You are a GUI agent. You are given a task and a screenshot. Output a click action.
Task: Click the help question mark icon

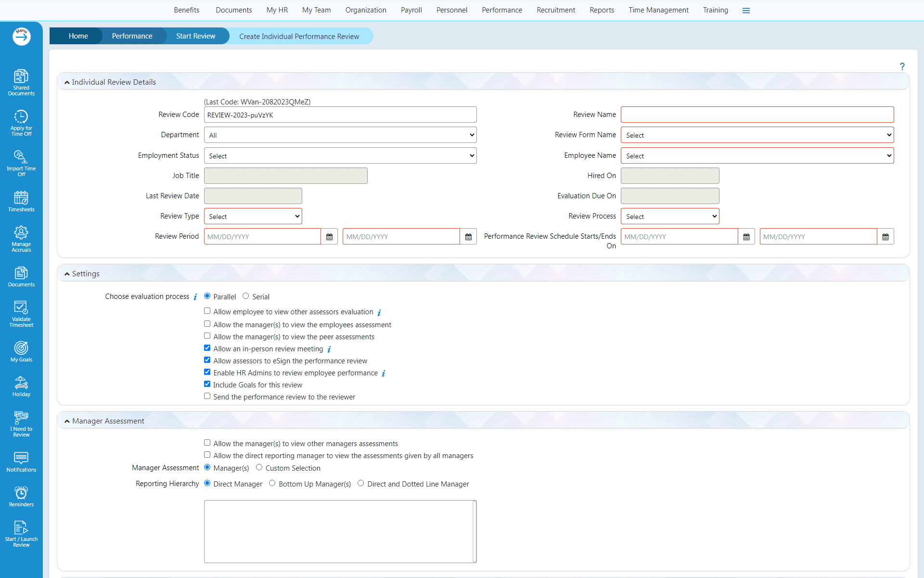point(902,66)
